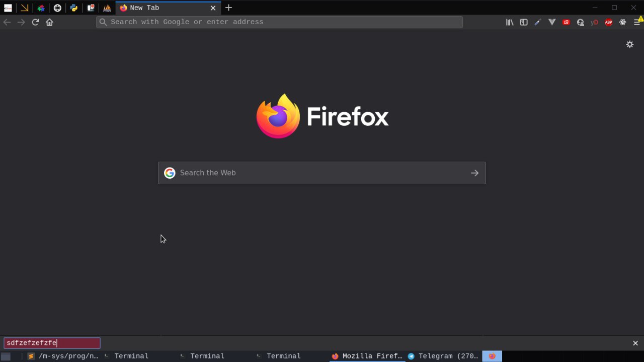Screen dimensions: 644x362
Task: Switch to the pinned tab with colorful star icon
Action: 41,8
